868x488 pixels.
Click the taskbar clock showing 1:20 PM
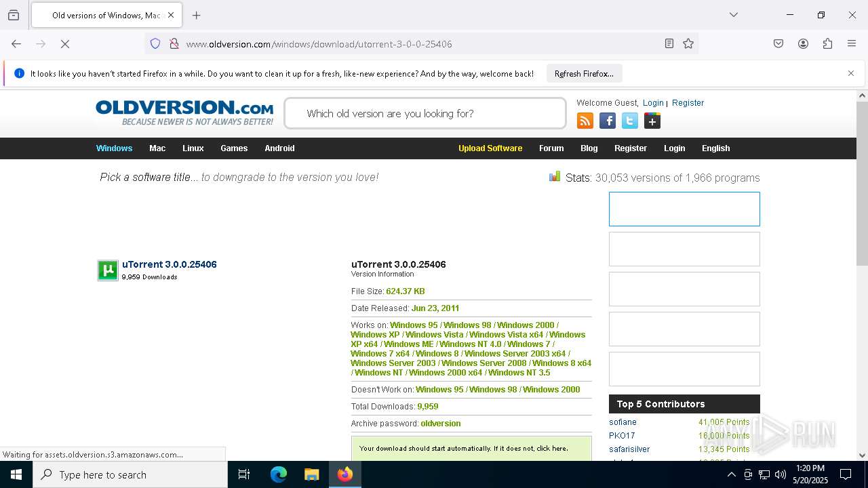[810, 474]
